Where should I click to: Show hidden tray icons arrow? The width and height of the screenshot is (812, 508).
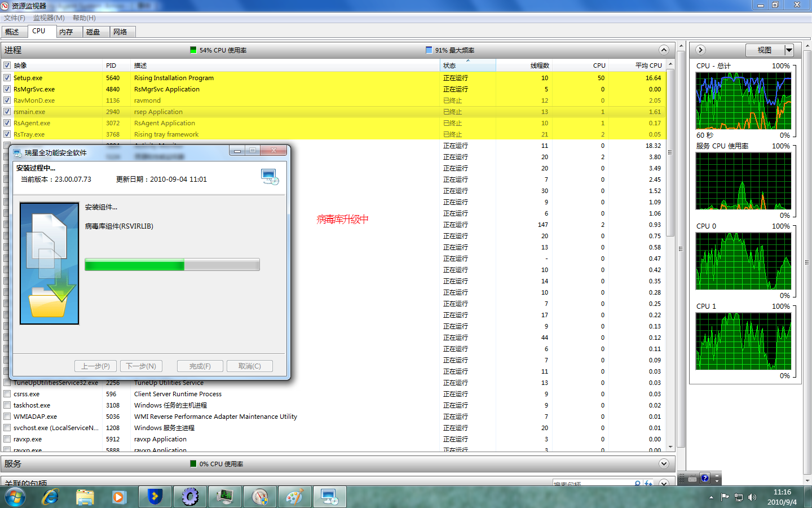[711, 497]
